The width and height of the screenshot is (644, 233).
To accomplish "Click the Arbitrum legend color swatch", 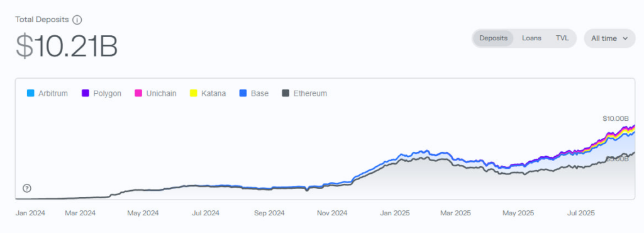I will tap(30, 93).
